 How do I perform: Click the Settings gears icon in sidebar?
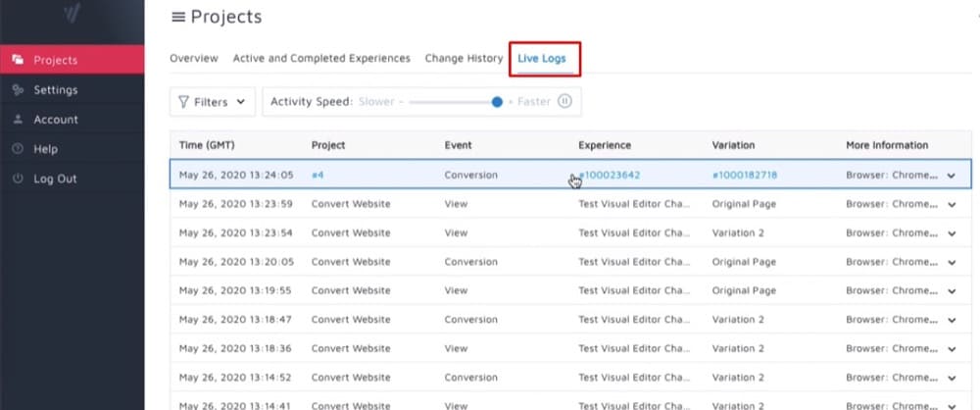(x=18, y=89)
